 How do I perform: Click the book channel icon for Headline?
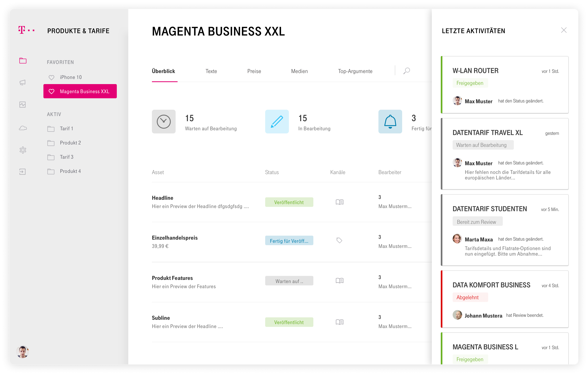coord(339,202)
